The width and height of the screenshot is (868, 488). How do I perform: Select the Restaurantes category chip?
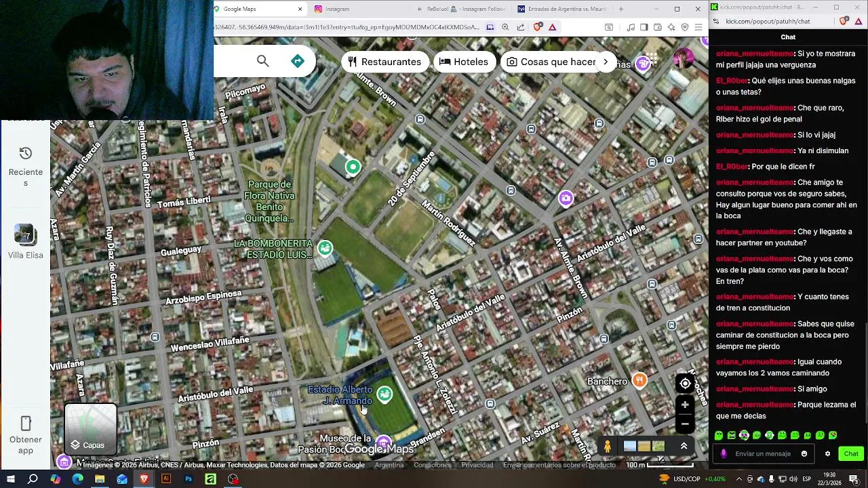point(384,62)
